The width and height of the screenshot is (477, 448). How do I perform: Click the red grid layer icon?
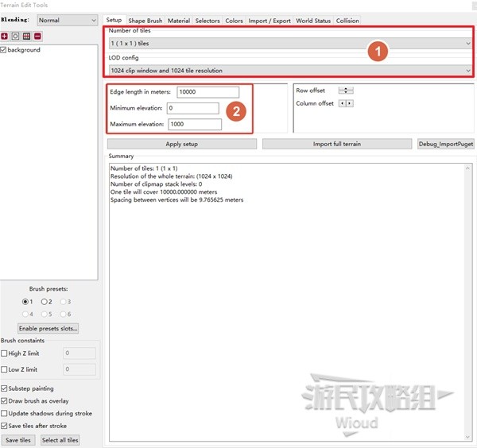[26, 37]
